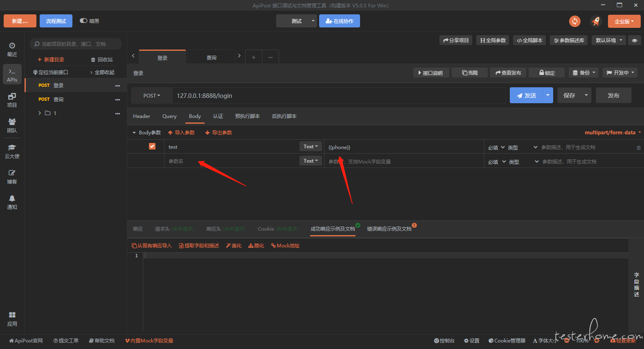Switch to the 查询 request tab
Image resolution: width=644 pixels, height=349 pixels.
(x=212, y=57)
